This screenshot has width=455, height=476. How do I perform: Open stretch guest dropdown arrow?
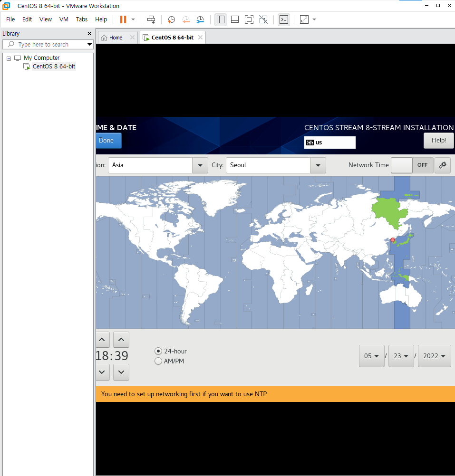pos(314,19)
